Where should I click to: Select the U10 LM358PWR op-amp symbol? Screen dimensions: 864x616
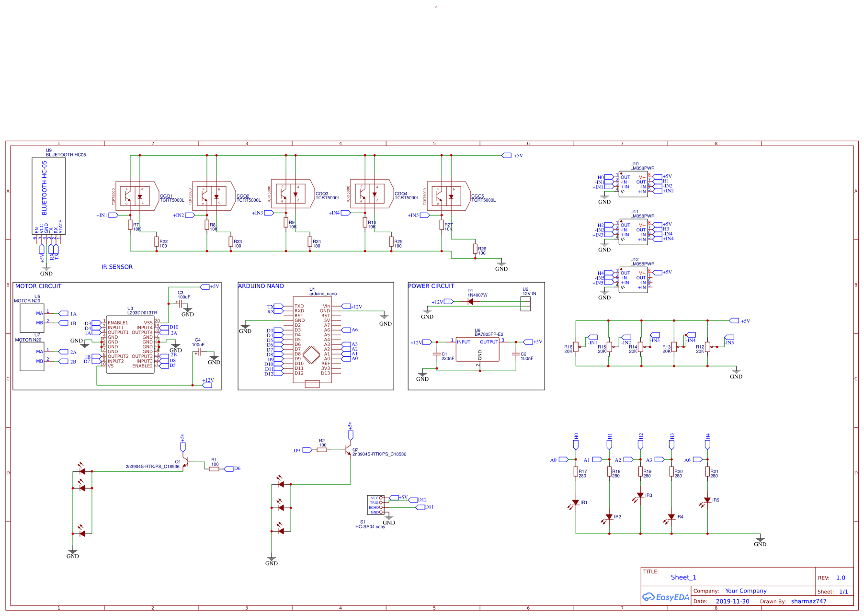(633, 184)
